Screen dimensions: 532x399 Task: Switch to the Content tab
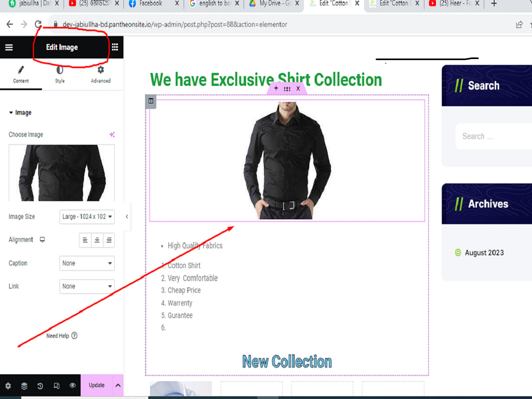[21, 74]
